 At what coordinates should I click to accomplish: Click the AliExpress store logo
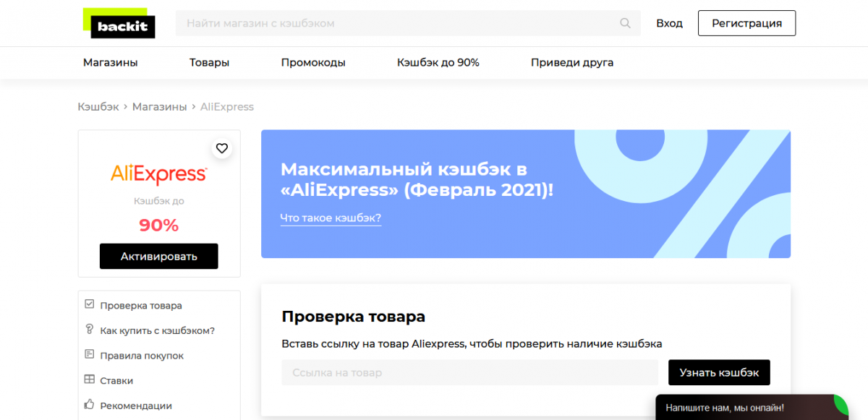tap(159, 174)
